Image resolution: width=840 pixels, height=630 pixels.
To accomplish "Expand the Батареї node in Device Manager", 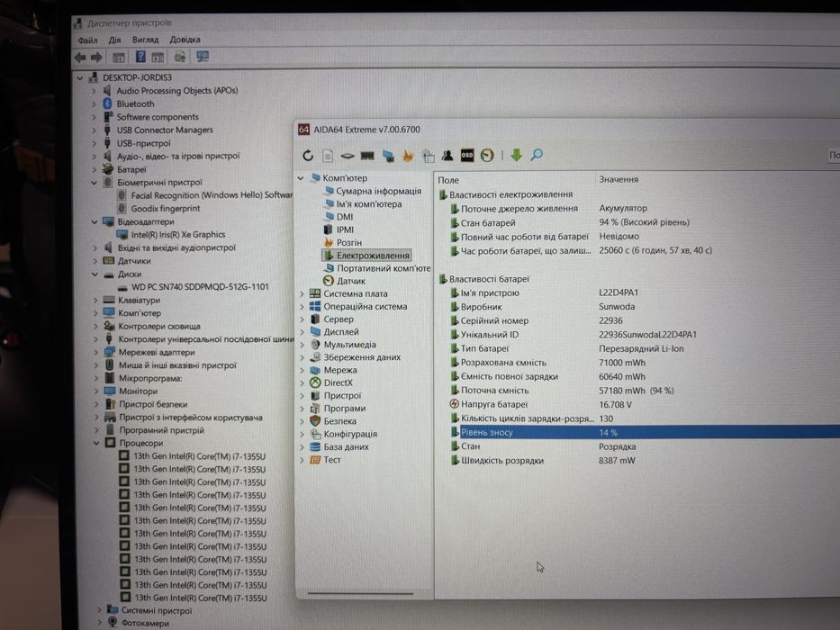I will (95, 169).
